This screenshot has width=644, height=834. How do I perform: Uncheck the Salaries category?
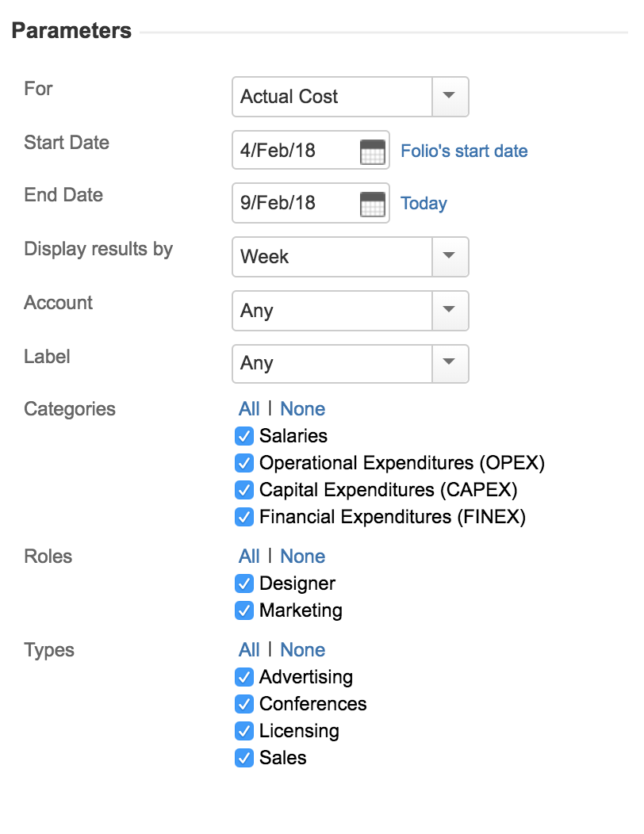coord(244,436)
